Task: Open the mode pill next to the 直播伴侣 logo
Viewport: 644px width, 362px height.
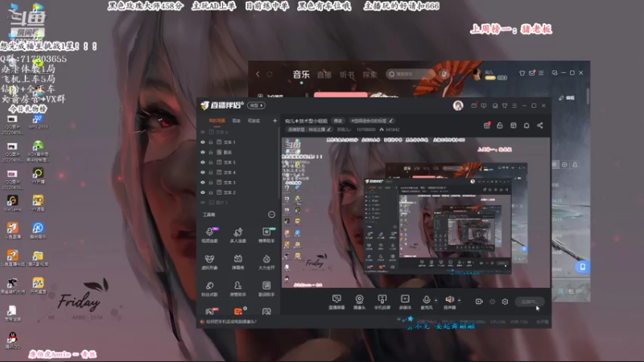Action: coord(256,105)
